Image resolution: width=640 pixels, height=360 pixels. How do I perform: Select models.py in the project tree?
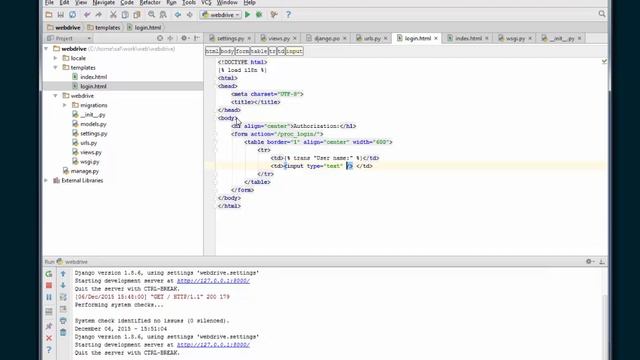93,124
